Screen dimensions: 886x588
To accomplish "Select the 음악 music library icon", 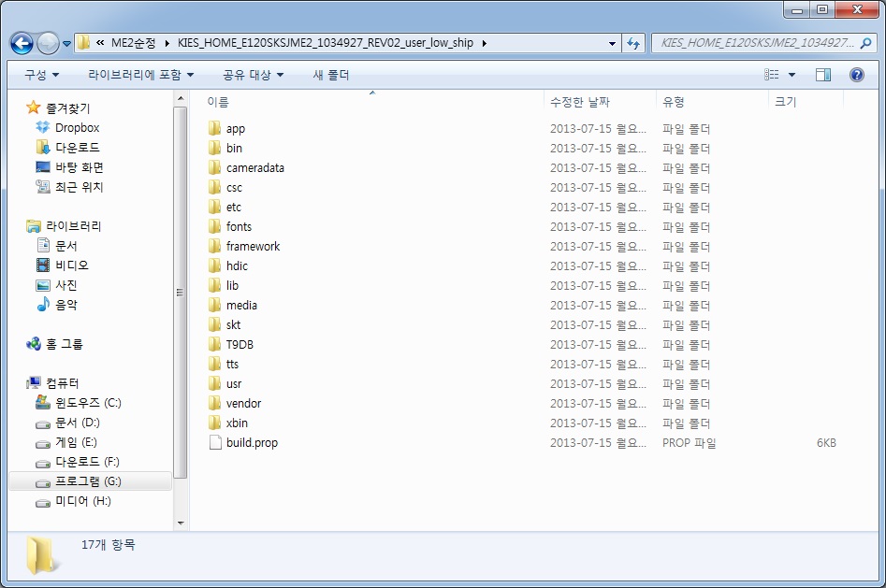I will 42,305.
